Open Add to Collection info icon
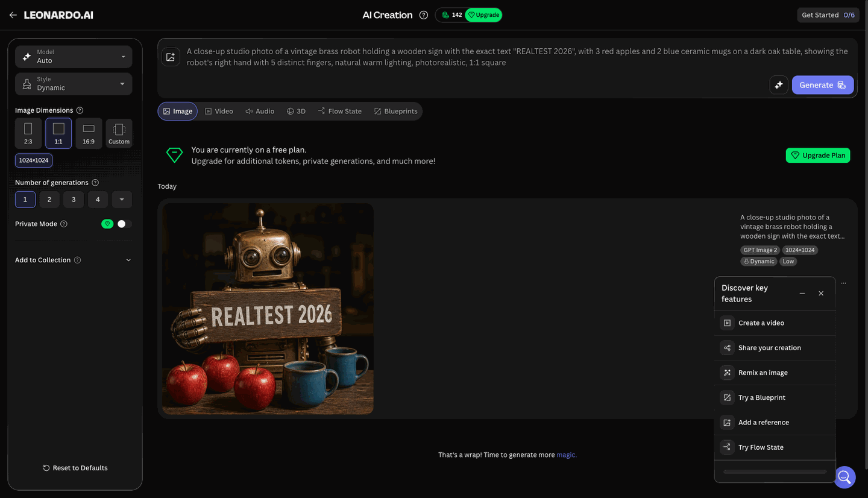 click(77, 260)
